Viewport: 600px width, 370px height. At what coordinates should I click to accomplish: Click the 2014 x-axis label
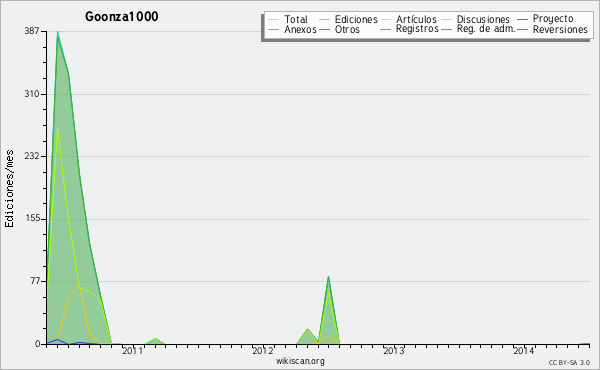point(523,351)
